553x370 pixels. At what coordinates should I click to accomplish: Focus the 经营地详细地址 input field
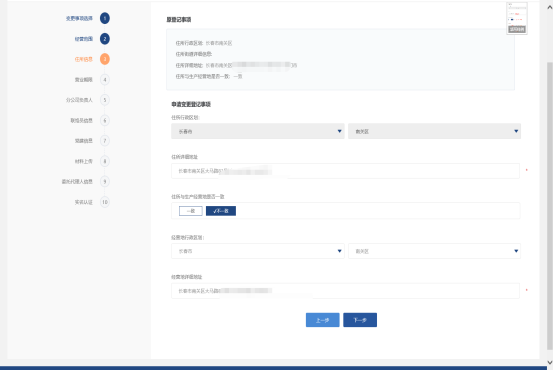tap(345, 291)
